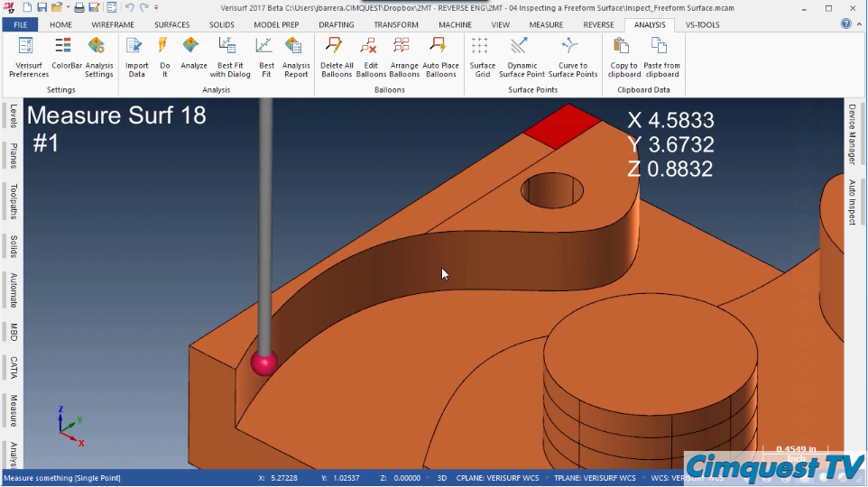Open the SOLIDS ribbon tab
This screenshot has width=868, height=487.
(221, 24)
